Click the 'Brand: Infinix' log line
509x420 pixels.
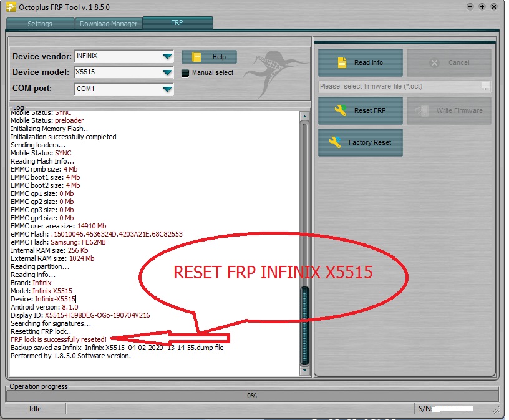[31, 283]
